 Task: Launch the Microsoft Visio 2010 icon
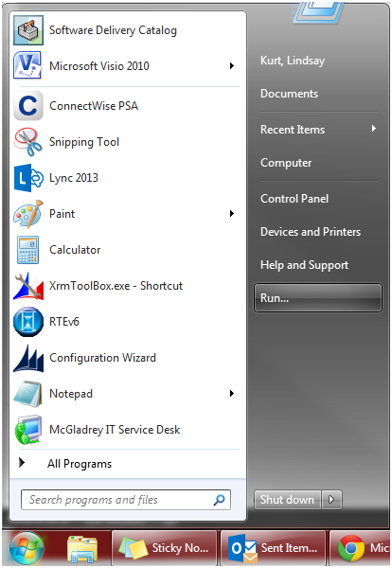pyautogui.click(x=28, y=65)
